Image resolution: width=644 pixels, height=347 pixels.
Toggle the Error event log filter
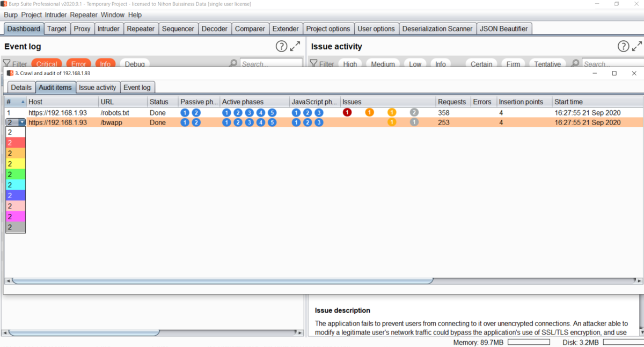(x=78, y=64)
